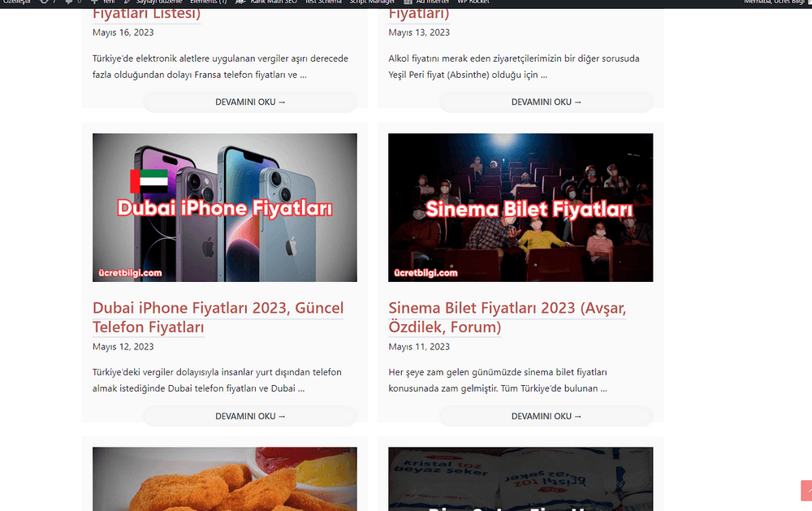This screenshot has height=511, width=812.
Task: Click the excerpt starting 'Her şeye zam gelen'
Action: 498,380
